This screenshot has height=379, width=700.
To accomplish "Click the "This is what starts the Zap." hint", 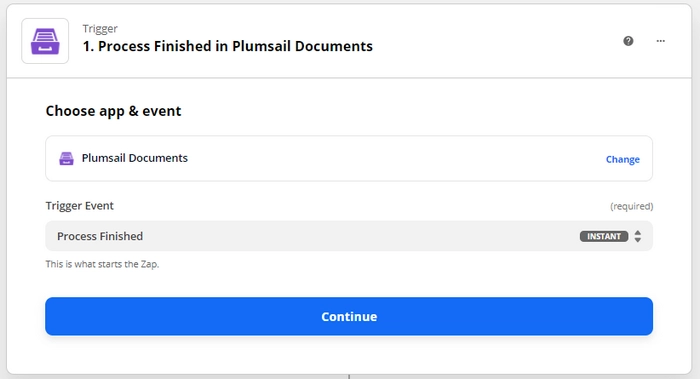I will [102, 264].
